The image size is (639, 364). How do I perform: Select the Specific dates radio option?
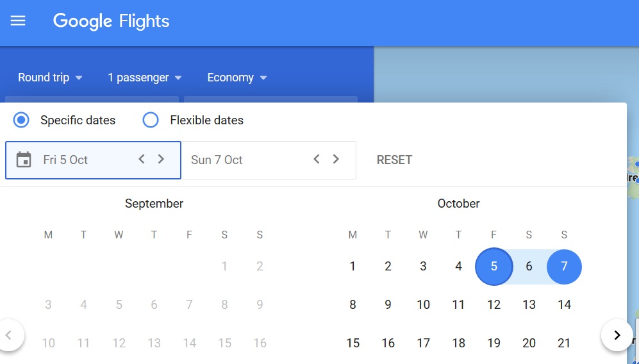(22, 120)
